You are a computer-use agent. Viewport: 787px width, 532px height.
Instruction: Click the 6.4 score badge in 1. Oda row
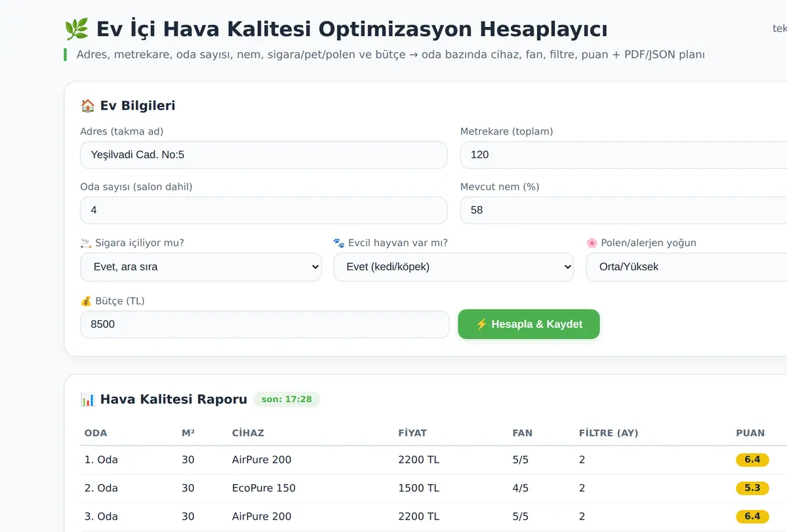752,460
